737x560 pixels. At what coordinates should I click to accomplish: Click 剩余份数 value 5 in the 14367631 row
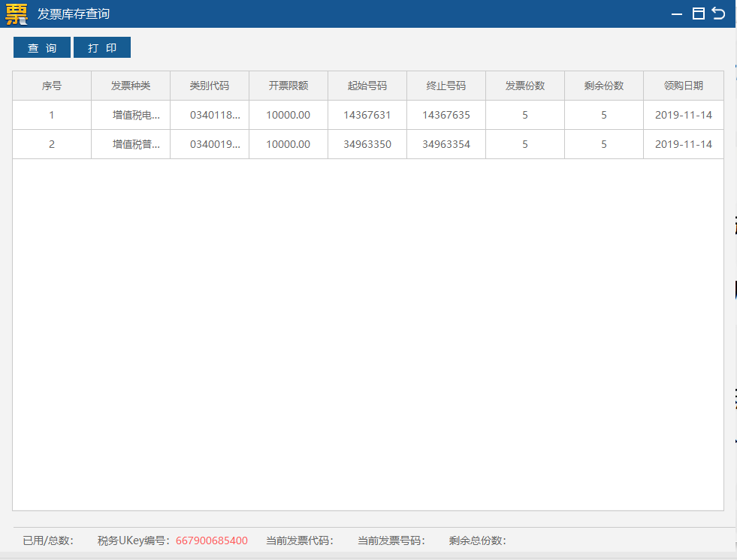click(x=604, y=115)
